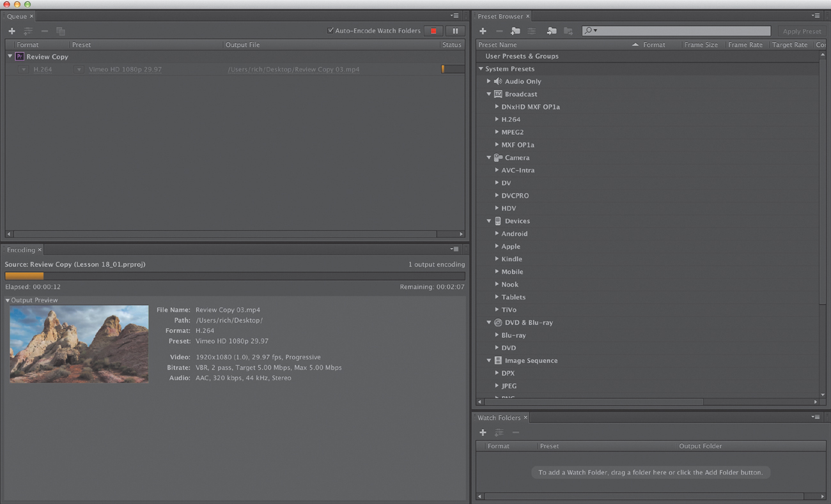Add a watch folder with plus icon
The height and width of the screenshot is (504, 831).
(x=483, y=432)
